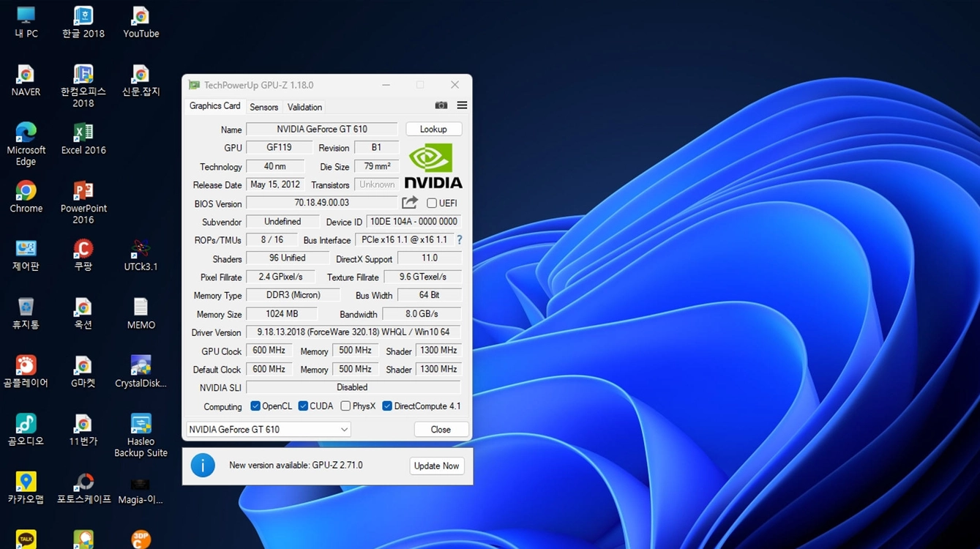Open the CrystalDisk desktop icon
Image resolution: width=980 pixels, height=549 pixels.
141,371
